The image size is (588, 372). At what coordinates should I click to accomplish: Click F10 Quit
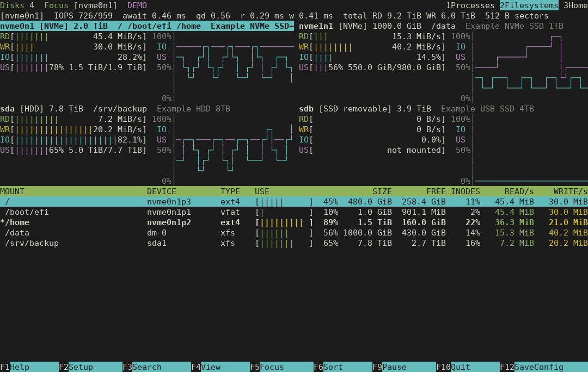coord(468,367)
